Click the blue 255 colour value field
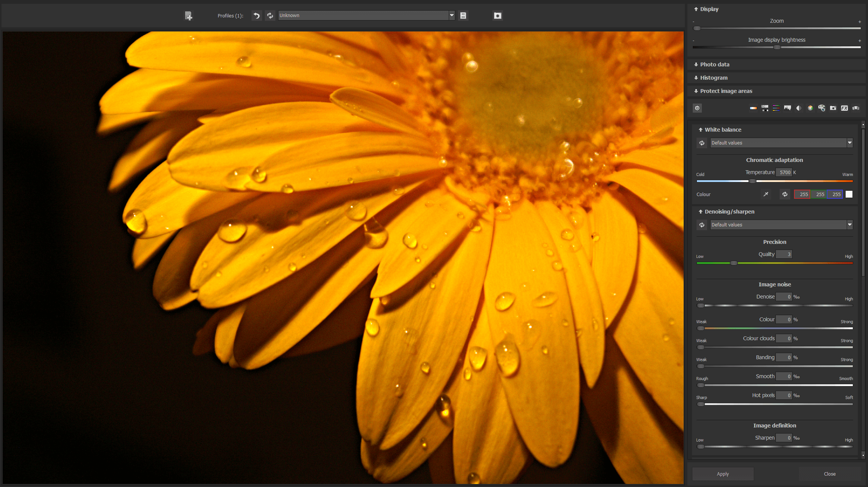The image size is (868, 487). 835,194
